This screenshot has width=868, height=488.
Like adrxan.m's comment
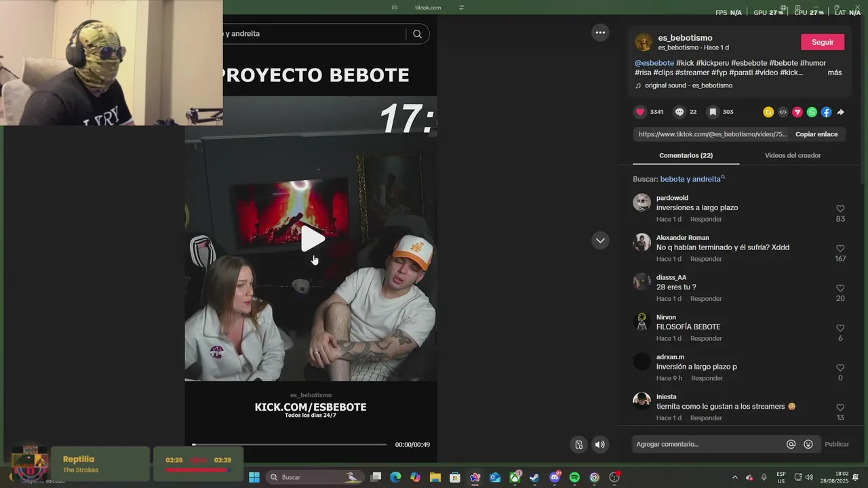click(840, 368)
